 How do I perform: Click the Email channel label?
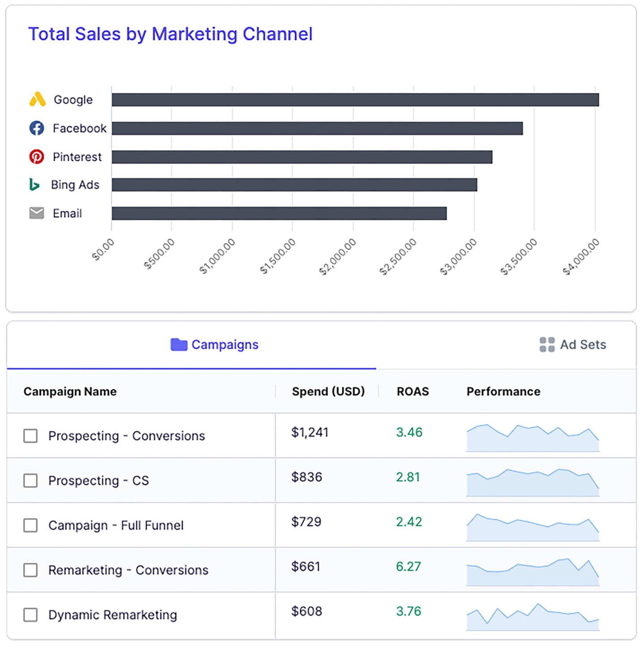67,213
